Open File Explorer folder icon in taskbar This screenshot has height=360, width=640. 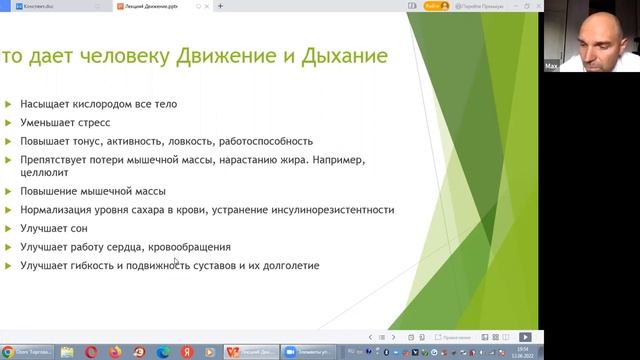[67, 352]
